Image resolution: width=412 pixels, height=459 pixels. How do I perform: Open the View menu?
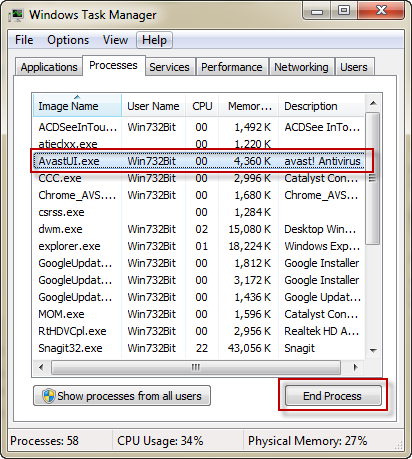click(115, 40)
